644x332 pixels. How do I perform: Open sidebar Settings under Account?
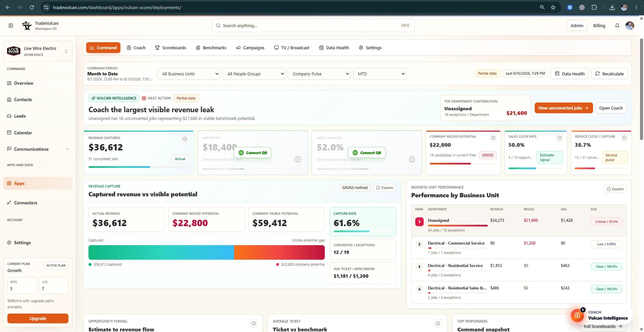point(38,243)
